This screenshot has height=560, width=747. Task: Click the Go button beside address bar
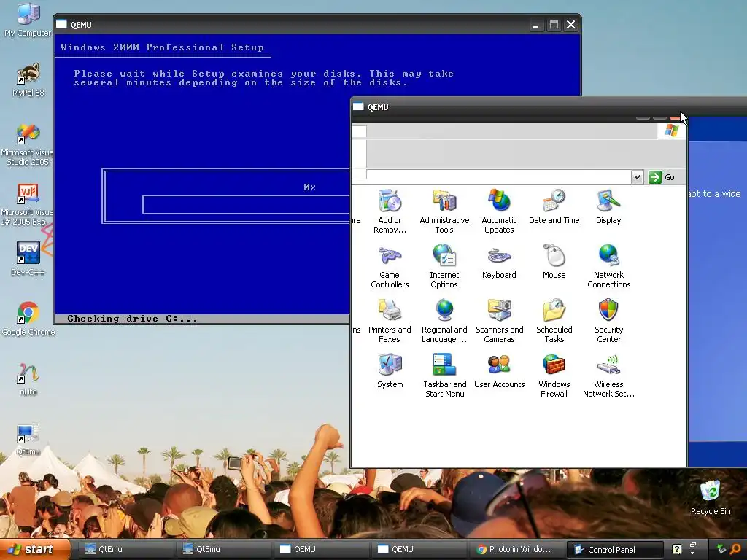pyautogui.click(x=662, y=177)
